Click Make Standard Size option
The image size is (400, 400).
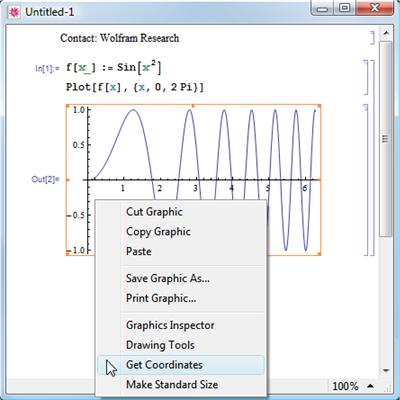172,385
